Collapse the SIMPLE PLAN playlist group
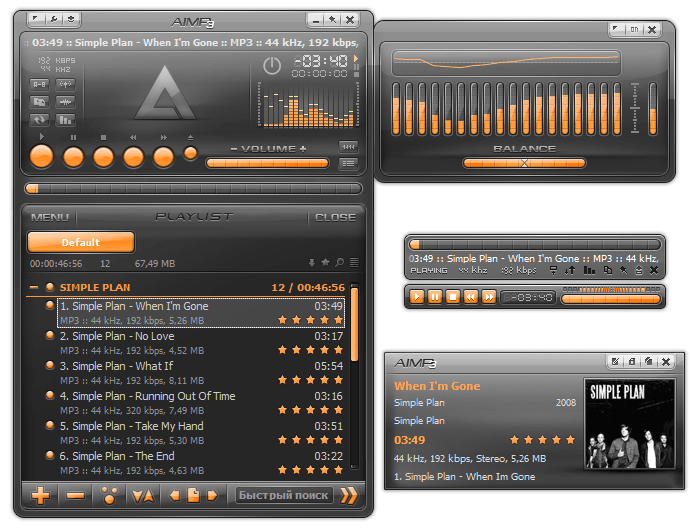This screenshot has height=531, width=692. 34,287
